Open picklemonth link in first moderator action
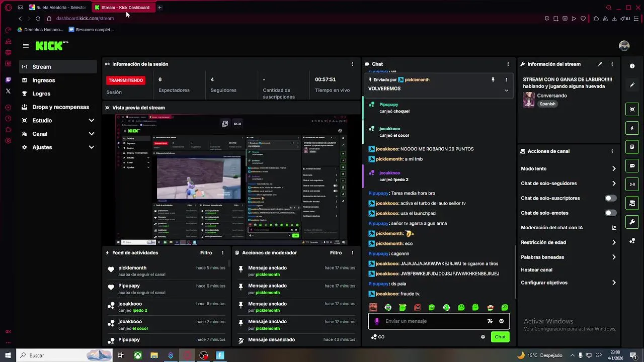Viewport: 644px width, 362px height. [x=267, y=275]
